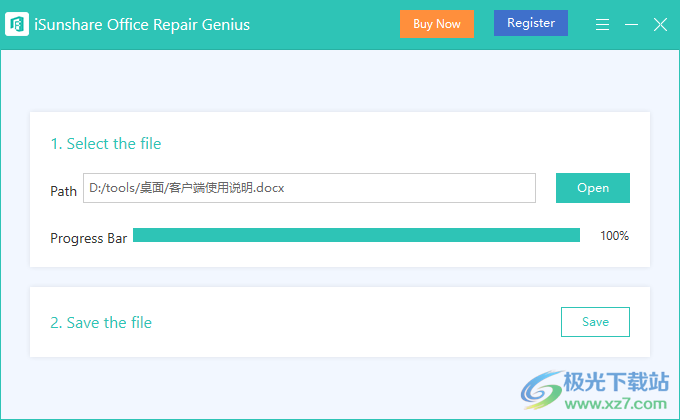The width and height of the screenshot is (680, 420).
Task: Click the '1. Select the file' heading
Action: tap(106, 144)
